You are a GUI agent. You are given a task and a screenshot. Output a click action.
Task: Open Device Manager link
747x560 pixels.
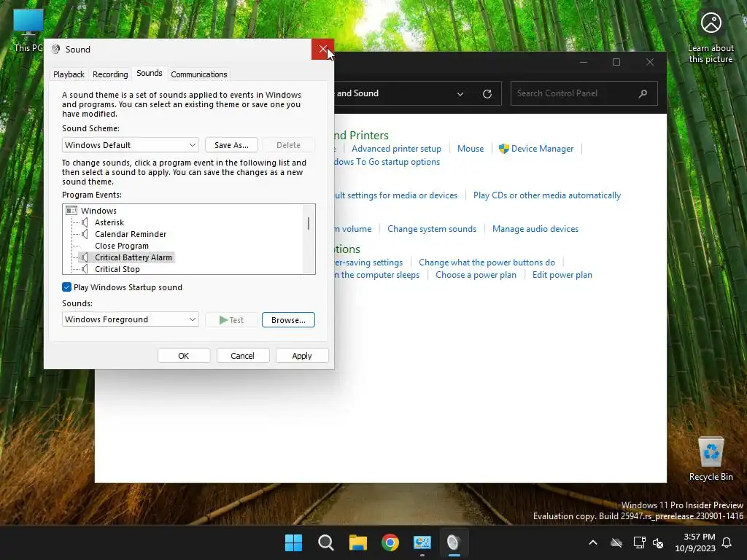542,149
